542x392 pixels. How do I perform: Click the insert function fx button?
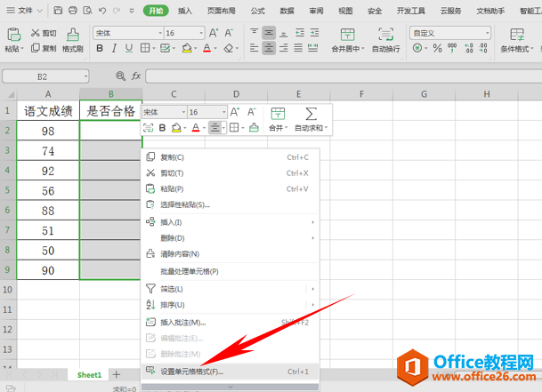click(136, 76)
